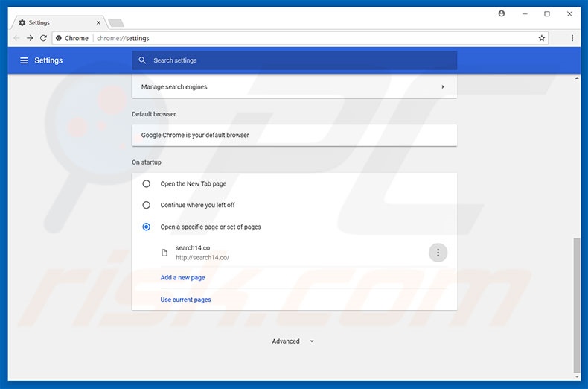The width and height of the screenshot is (588, 389).
Task: Open the Settings hamburger menu
Action: click(24, 60)
